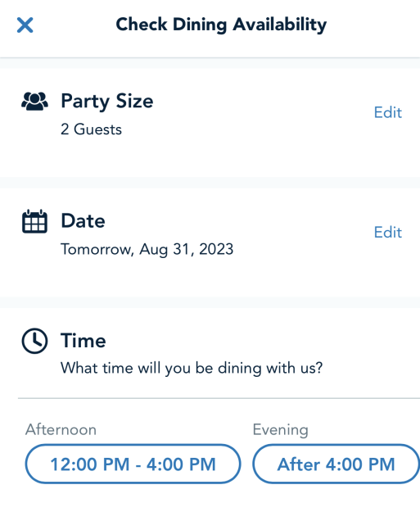Image resolution: width=420 pixels, height=512 pixels.
Task: Edit the Party Size
Action: [x=388, y=112]
